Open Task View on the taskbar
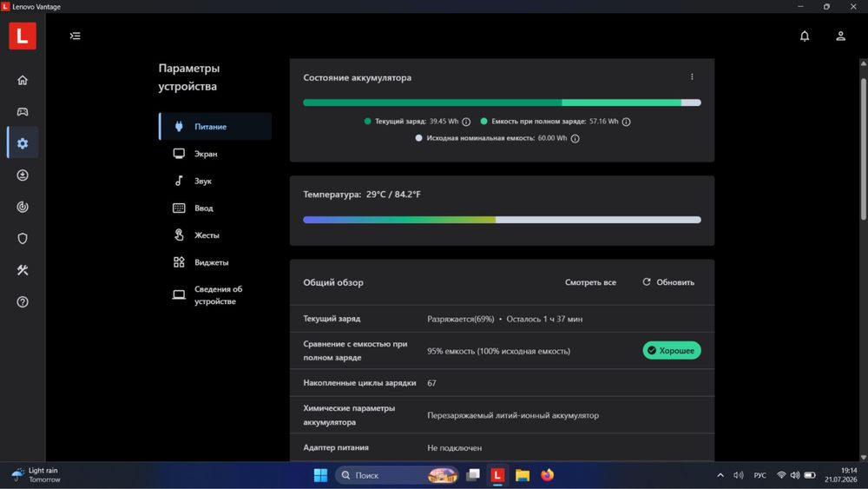 (x=473, y=475)
